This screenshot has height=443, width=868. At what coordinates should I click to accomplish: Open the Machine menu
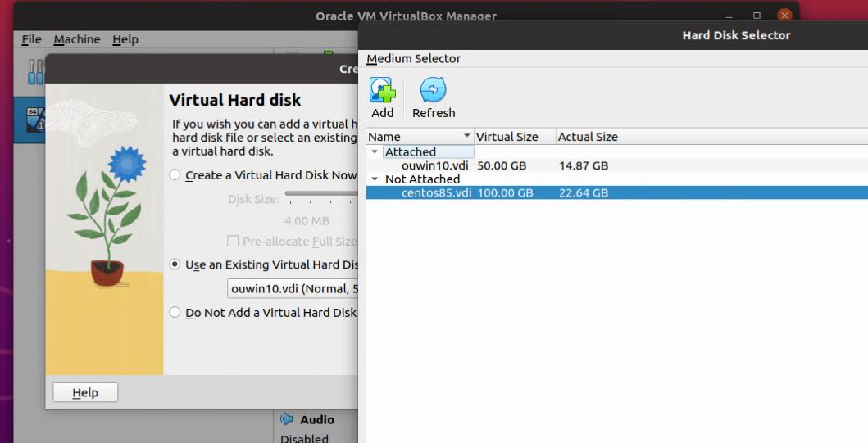77,39
